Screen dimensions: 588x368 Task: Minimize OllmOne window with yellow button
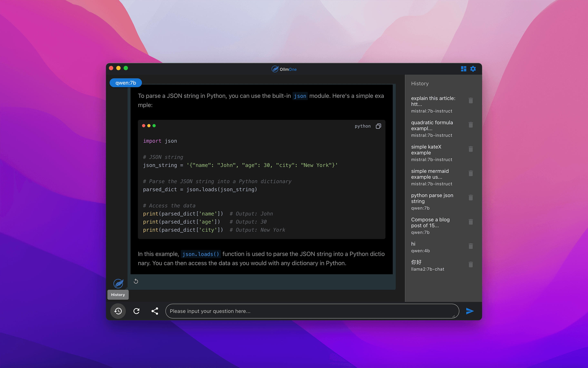pos(118,68)
